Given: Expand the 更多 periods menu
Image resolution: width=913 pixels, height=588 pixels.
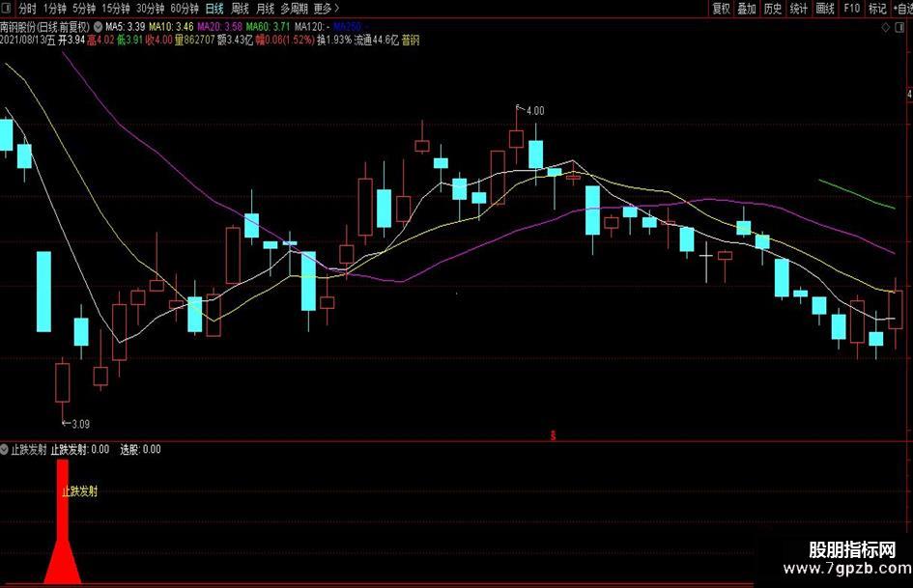Looking at the screenshot, I should click(x=327, y=9).
